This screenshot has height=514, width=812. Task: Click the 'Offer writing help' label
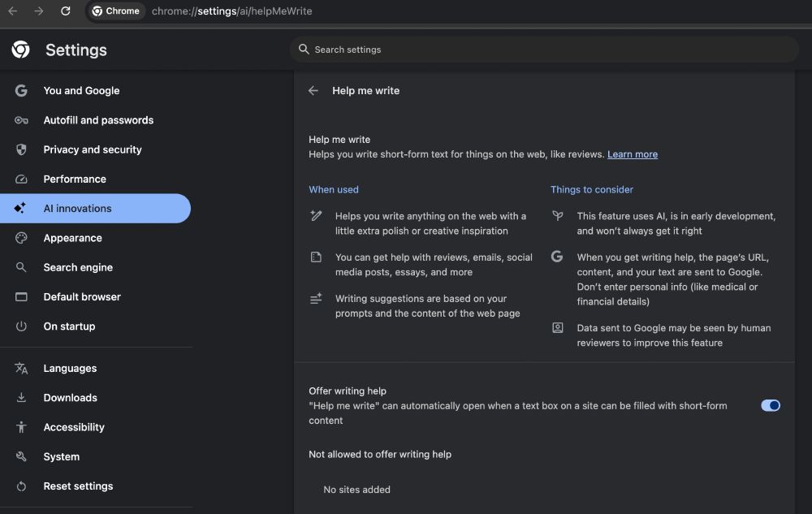tap(348, 391)
